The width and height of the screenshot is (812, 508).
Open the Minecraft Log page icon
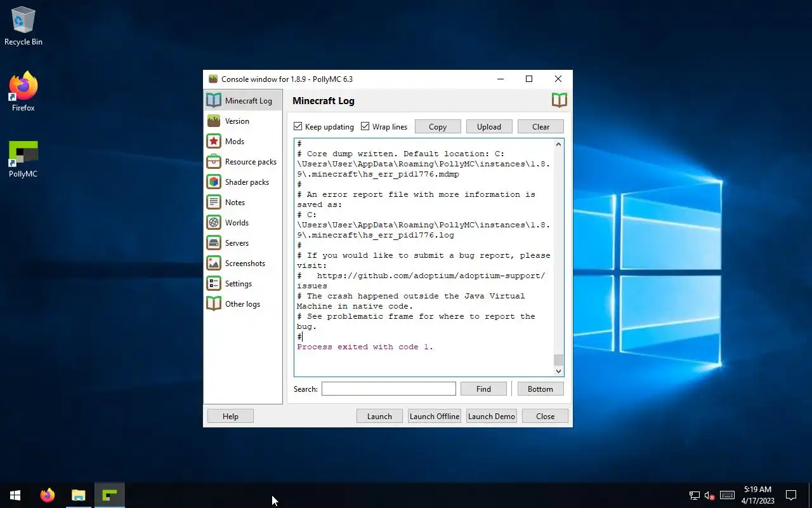pyautogui.click(x=214, y=100)
